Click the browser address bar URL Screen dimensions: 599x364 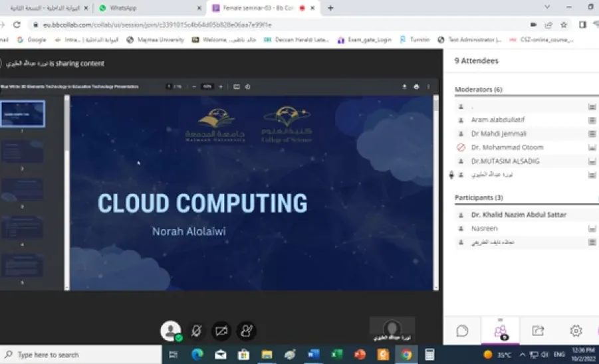tap(157, 25)
